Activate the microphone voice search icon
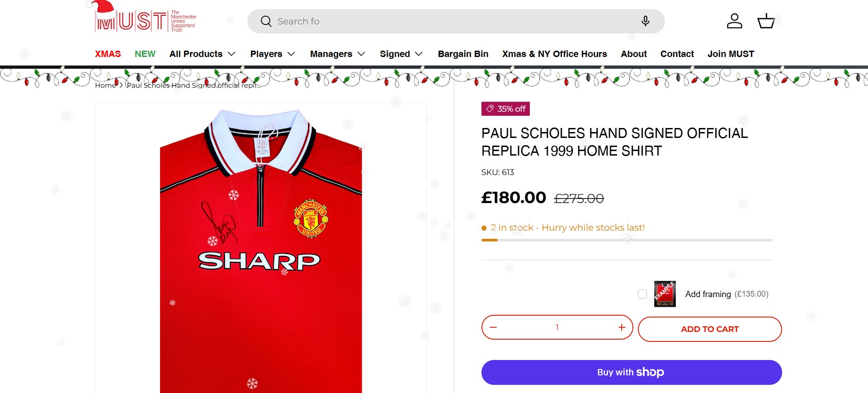The image size is (868, 393). [x=646, y=21]
